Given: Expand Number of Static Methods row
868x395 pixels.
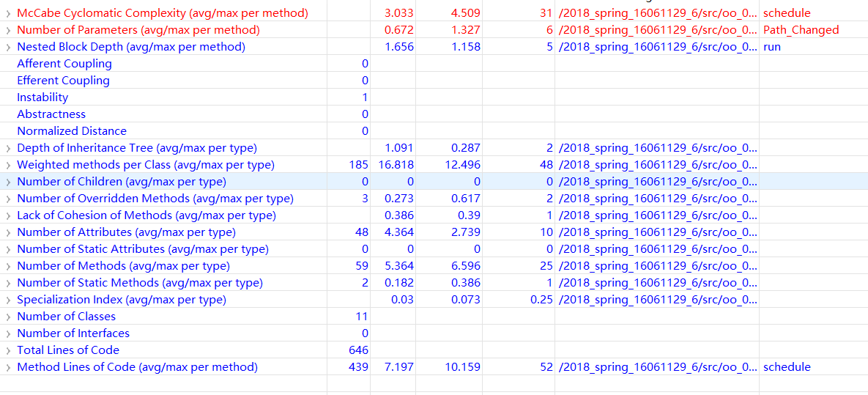Looking at the screenshot, I should (x=8, y=283).
